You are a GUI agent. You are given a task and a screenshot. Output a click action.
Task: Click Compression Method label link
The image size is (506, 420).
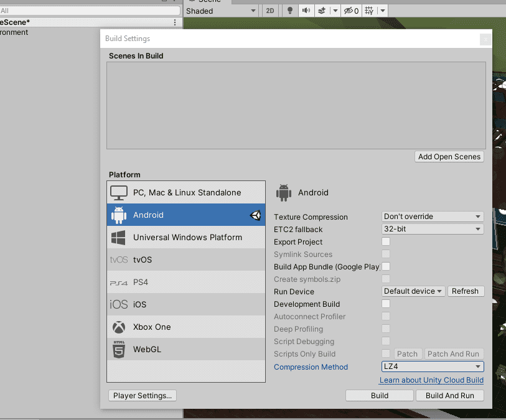pyautogui.click(x=311, y=367)
